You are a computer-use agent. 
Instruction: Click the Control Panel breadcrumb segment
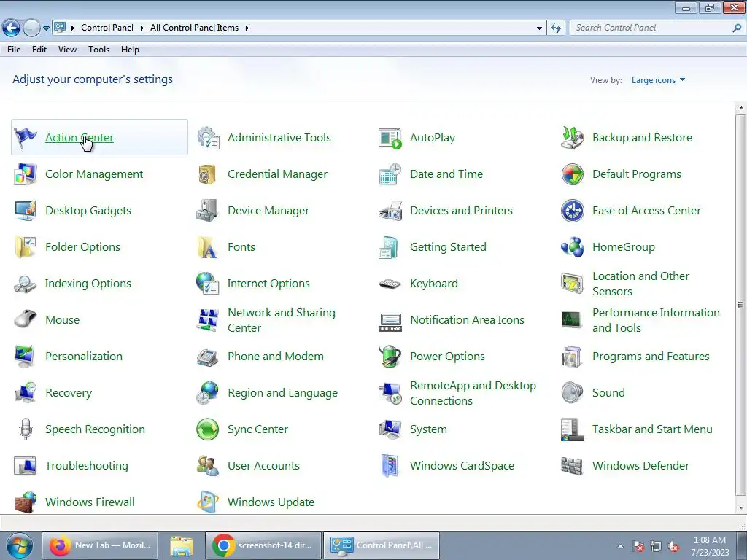[107, 28]
